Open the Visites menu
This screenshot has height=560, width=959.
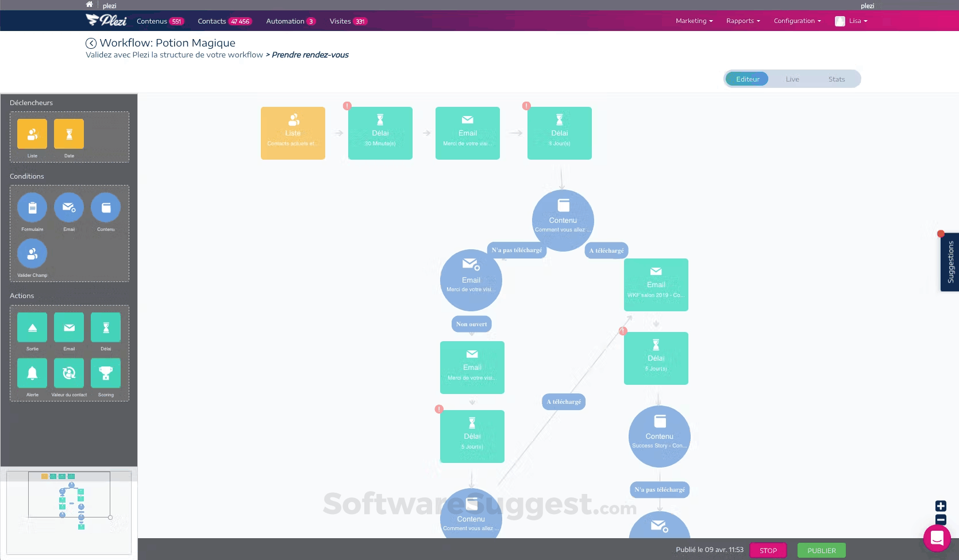(x=348, y=21)
